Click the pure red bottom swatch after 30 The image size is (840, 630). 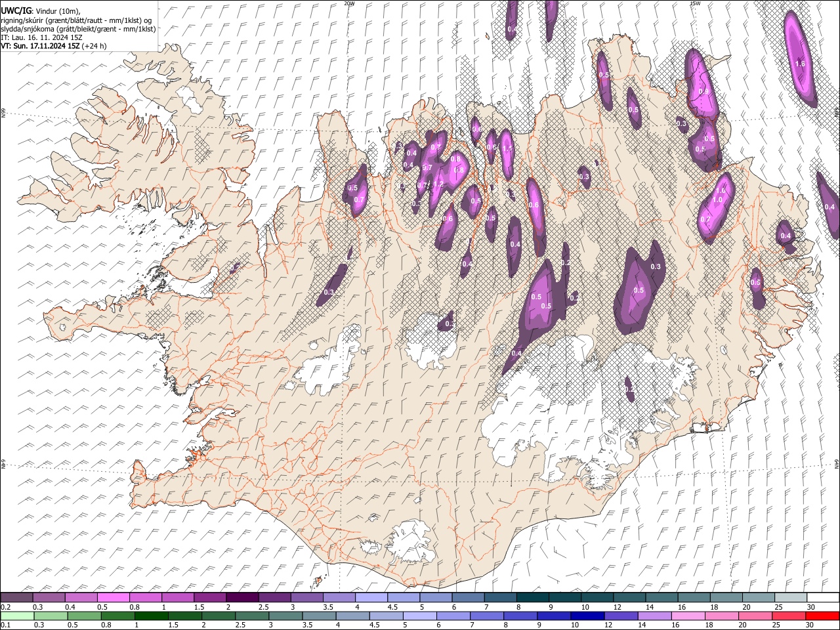pos(822,616)
